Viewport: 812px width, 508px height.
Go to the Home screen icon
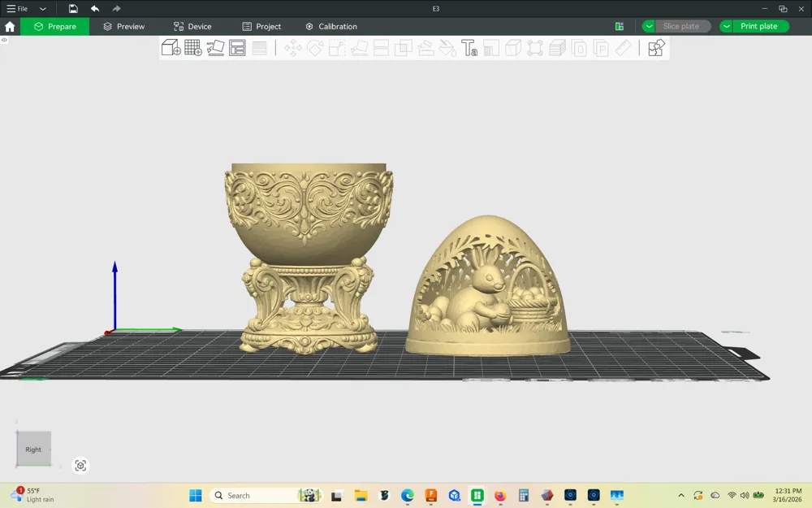click(10, 27)
